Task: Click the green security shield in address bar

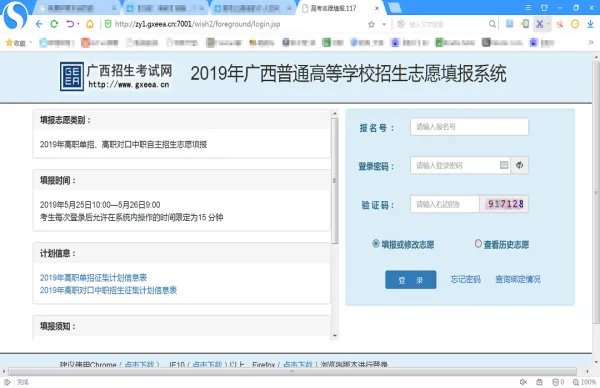Action: [x=108, y=24]
